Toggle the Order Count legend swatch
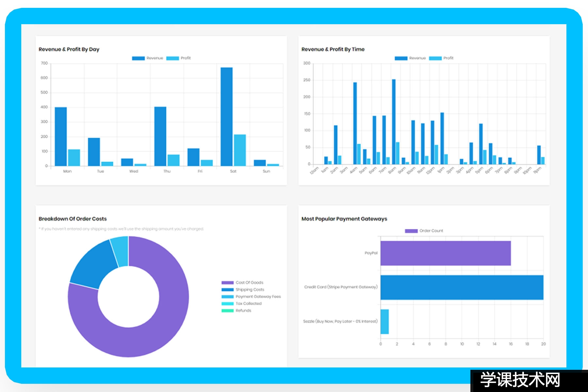The image size is (588, 392). pos(411,230)
